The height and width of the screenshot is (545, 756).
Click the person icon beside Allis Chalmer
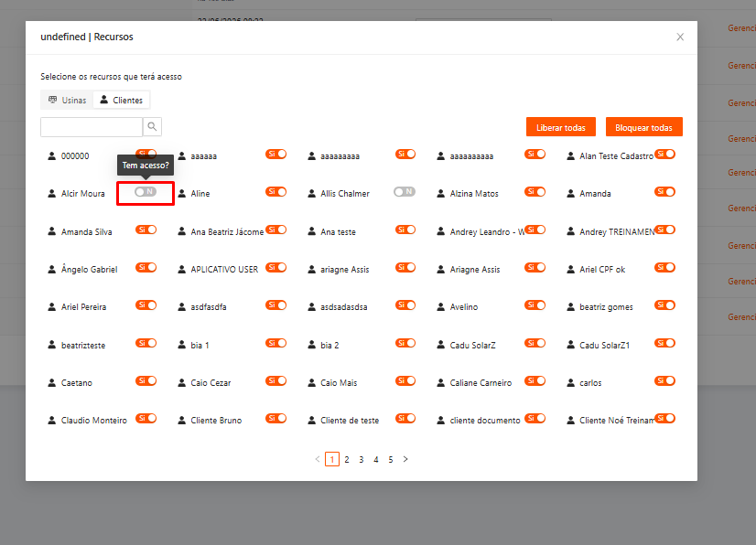coord(311,194)
